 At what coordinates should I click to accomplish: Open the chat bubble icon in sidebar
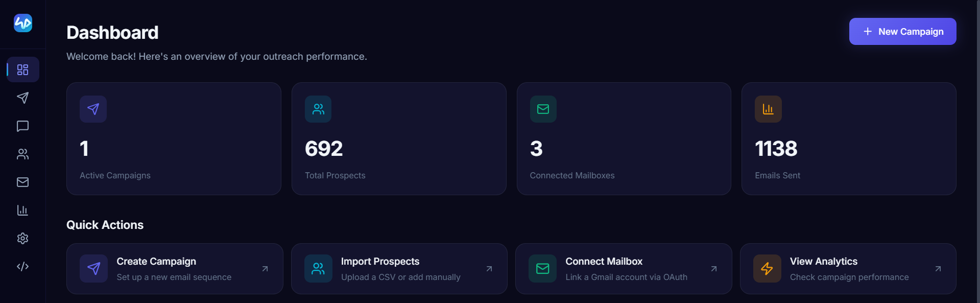click(x=23, y=126)
